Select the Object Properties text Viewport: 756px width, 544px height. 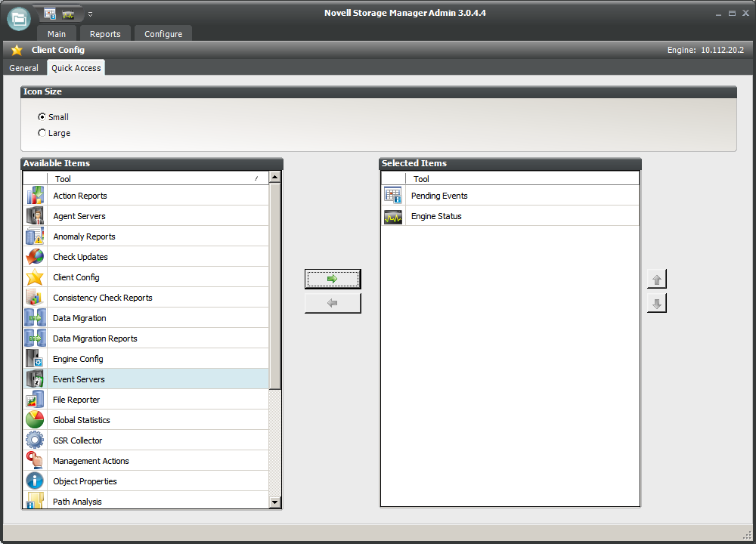[85, 481]
